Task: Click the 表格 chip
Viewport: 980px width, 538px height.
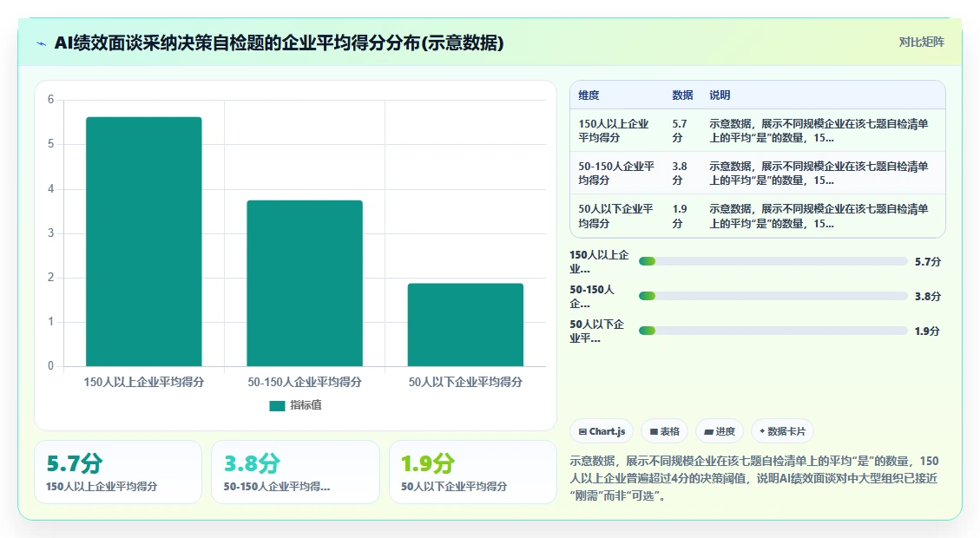Action: 664,431
